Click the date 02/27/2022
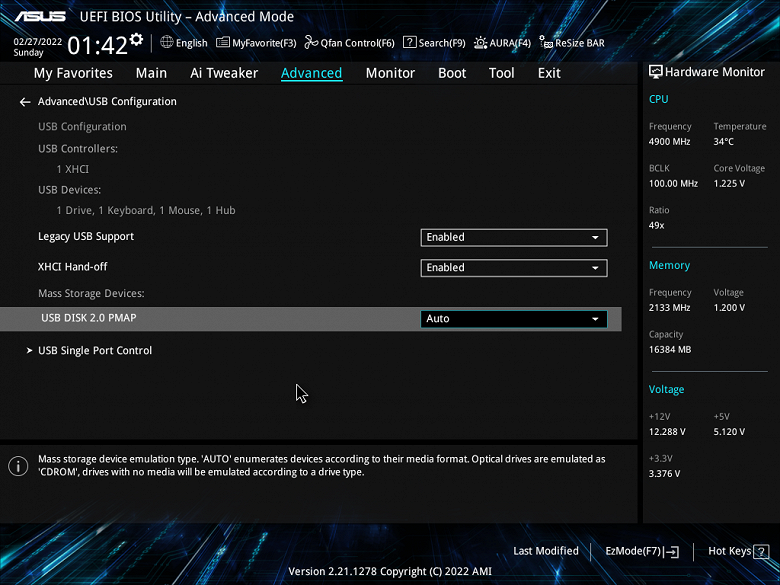Viewport: 780px width, 585px height. 38,42
